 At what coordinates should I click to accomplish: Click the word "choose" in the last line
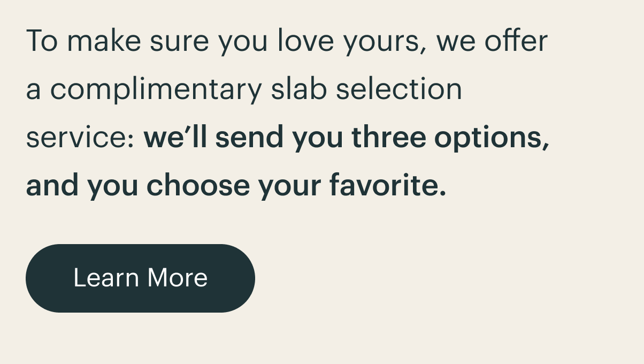198,185
